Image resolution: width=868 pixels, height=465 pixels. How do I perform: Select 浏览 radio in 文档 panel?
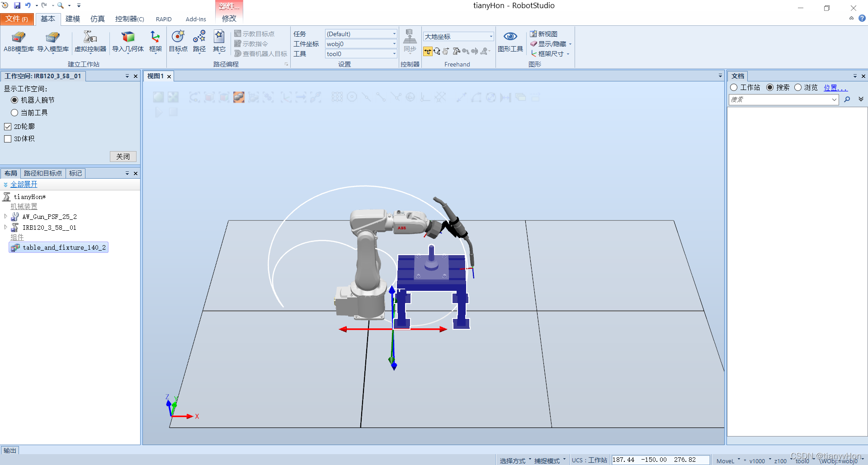[x=798, y=87]
